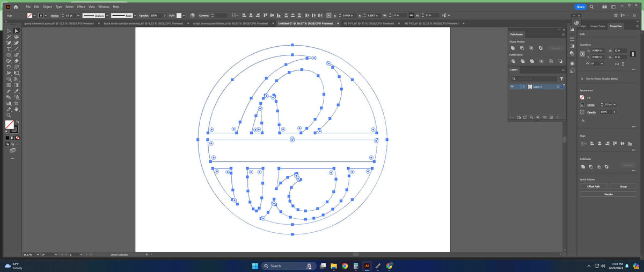Click Create New Layer icon in Layers panel
The height and width of the screenshot is (272, 644).
coord(551,117)
